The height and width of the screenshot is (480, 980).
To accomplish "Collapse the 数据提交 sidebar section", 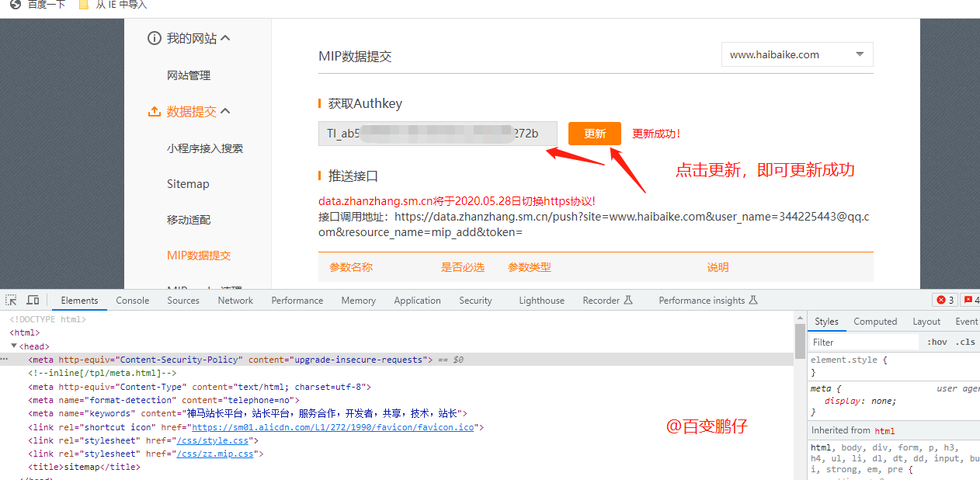I will (x=225, y=112).
